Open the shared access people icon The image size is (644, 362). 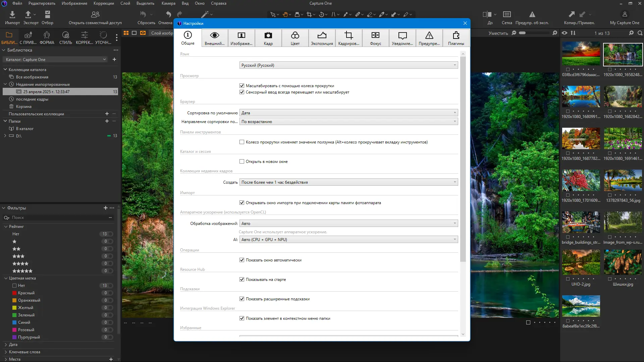[x=95, y=14]
